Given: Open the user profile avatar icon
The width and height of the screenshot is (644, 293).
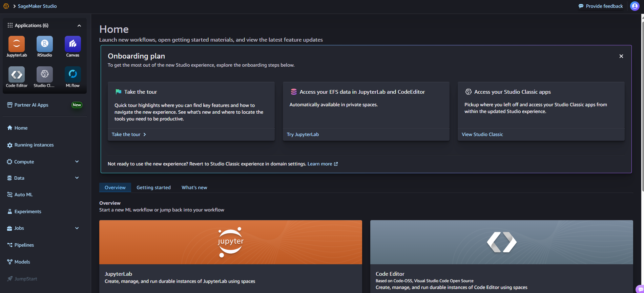Looking at the screenshot, I should tap(635, 6).
